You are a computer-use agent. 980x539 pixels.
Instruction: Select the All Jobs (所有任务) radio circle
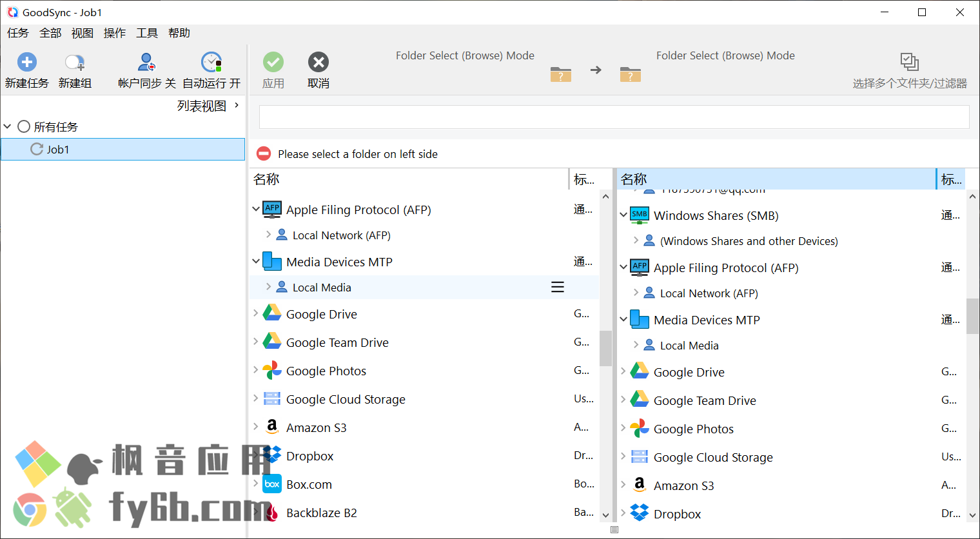click(x=24, y=126)
